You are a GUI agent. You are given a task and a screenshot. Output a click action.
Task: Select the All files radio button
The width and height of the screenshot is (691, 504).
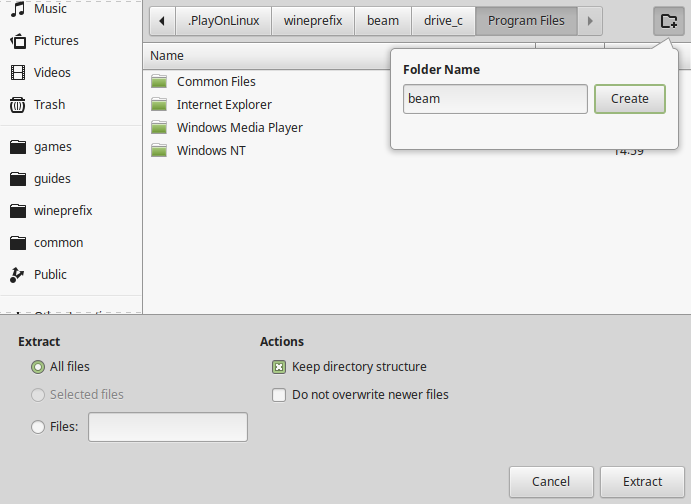tap(38, 367)
